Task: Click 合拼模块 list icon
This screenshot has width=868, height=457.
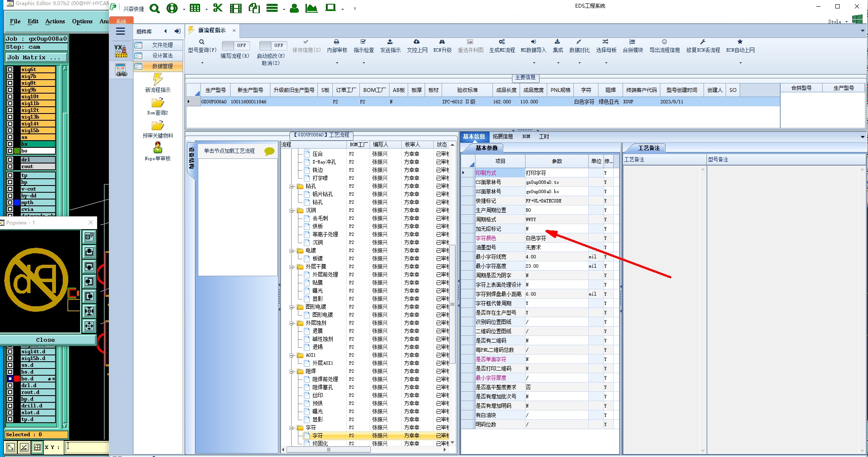Action: click(x=632, y=42)
